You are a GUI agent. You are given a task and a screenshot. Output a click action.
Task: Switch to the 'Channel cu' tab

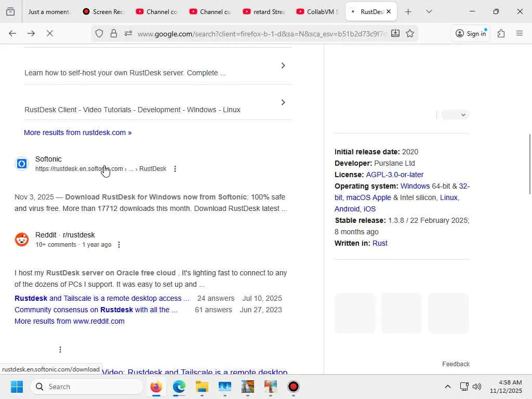[211, 12]
